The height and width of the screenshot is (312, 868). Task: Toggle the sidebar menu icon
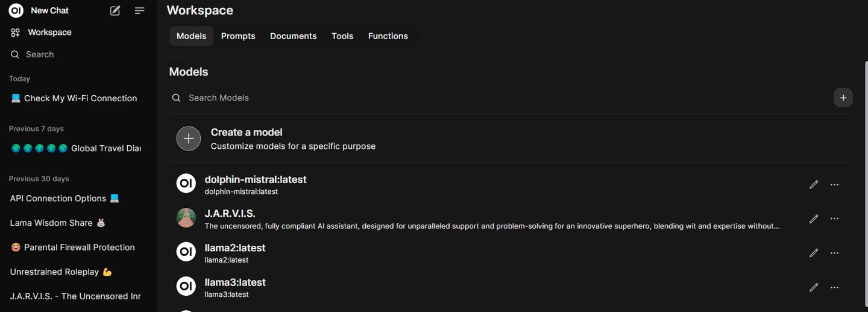pyautogui.click(x=139, y=11)
